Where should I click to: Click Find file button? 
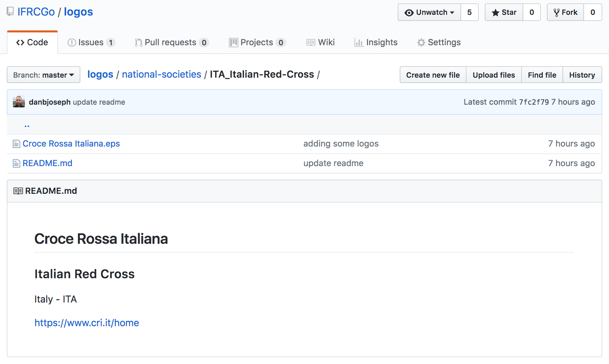pyautogui.click(x=542, y=75)
